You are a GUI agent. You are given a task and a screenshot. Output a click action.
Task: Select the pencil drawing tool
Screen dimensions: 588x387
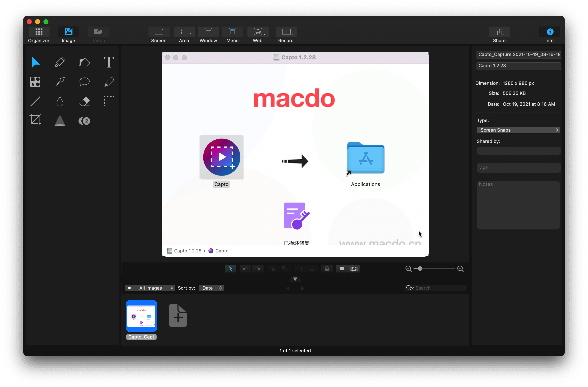click(x=60, y=62)
